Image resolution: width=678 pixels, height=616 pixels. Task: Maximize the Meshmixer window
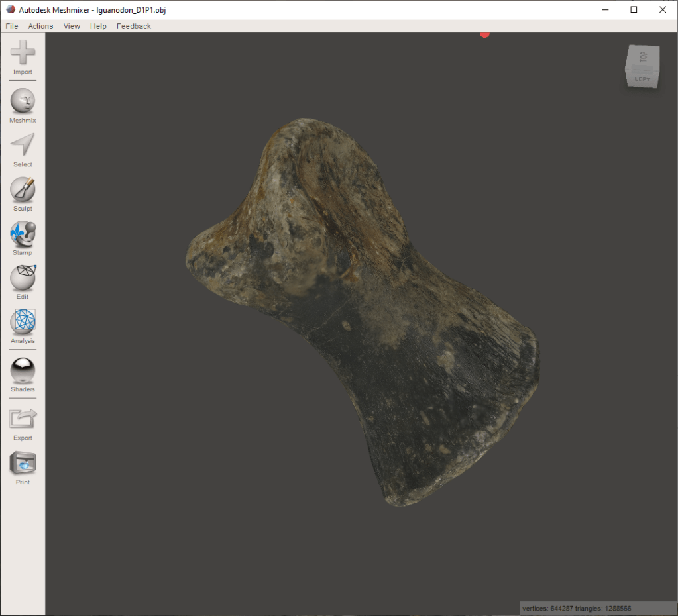pyautogui.click(x=634, y=9)
